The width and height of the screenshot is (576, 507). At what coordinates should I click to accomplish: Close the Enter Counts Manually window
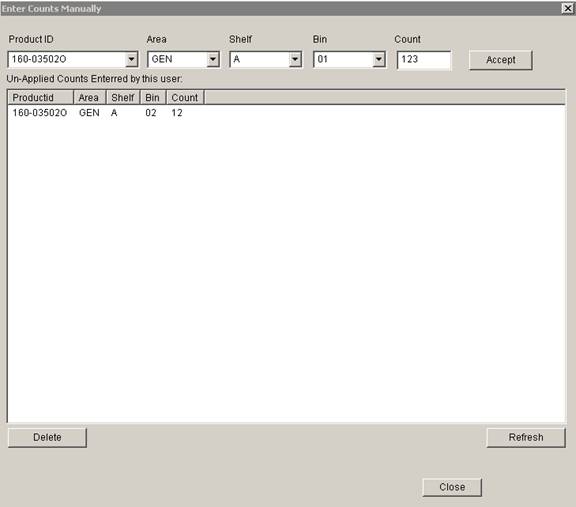point(568,8)
